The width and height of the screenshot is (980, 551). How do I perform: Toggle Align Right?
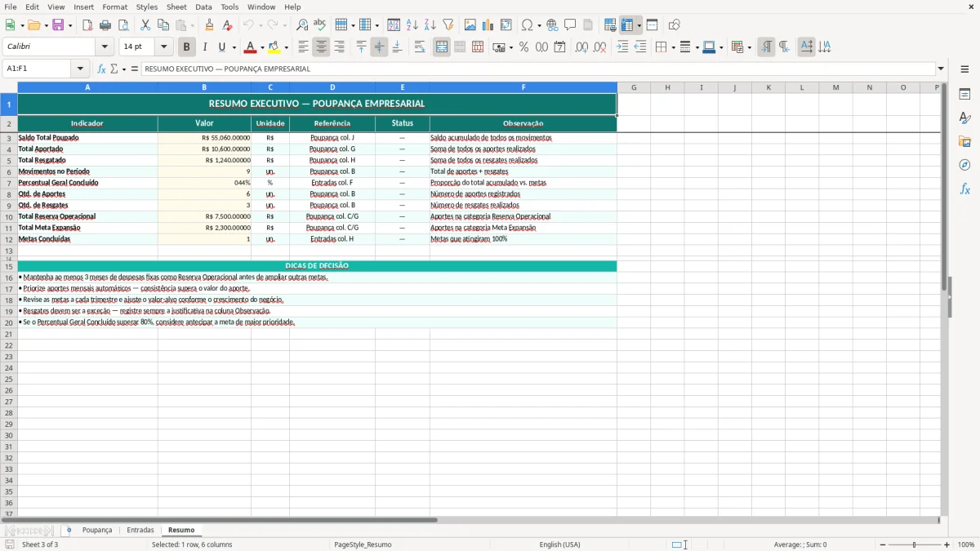[340, 47]
